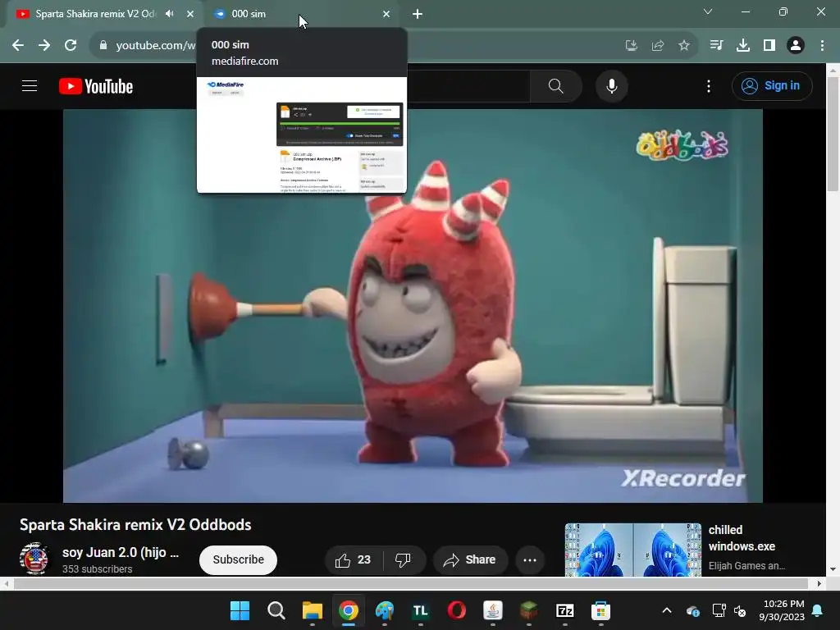Open Chrome downloads
This screenshot has height=630, width=840.
pos(743,46)
